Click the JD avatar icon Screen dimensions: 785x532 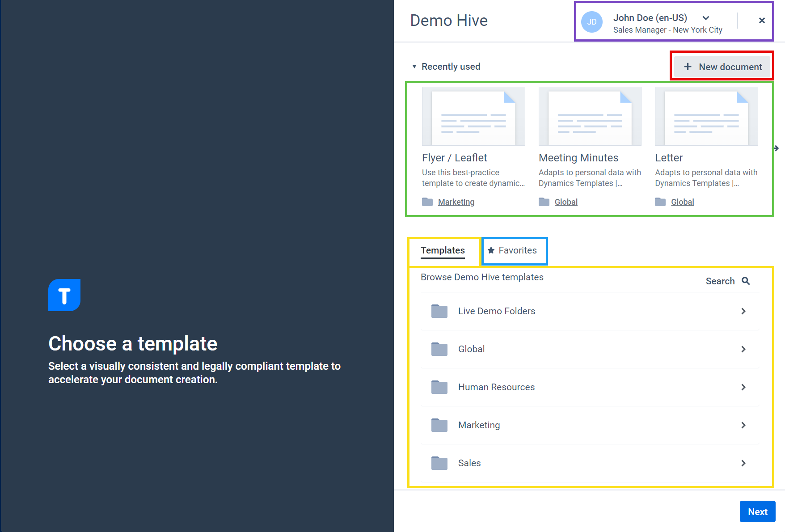pyautogui.click(x=592, y=21)
